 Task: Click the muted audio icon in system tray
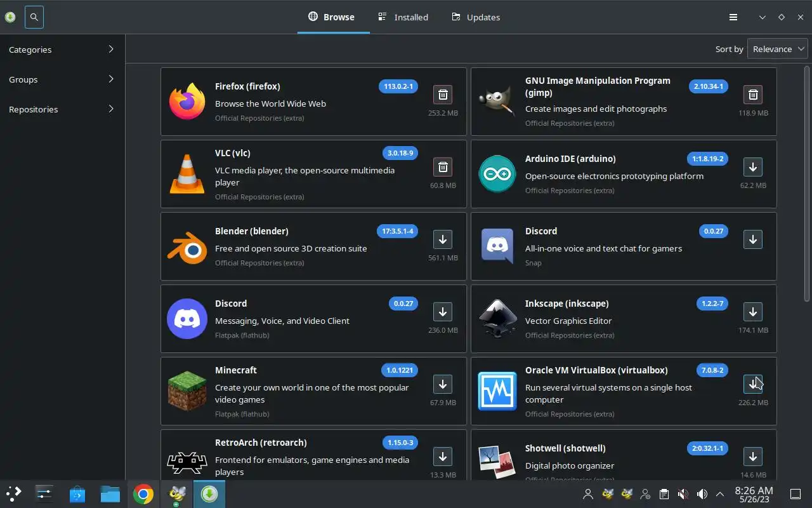[x=683, y=493]
